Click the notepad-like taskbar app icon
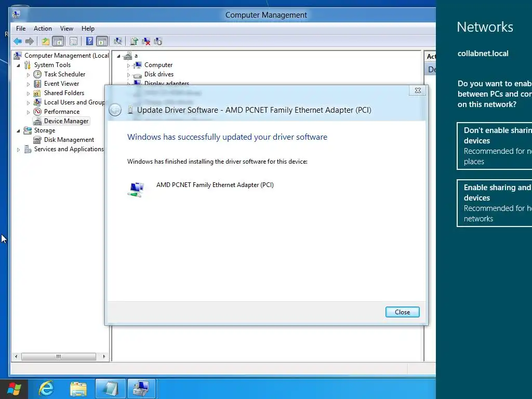Viewport: 532px width, 399px height. (111, 389)
